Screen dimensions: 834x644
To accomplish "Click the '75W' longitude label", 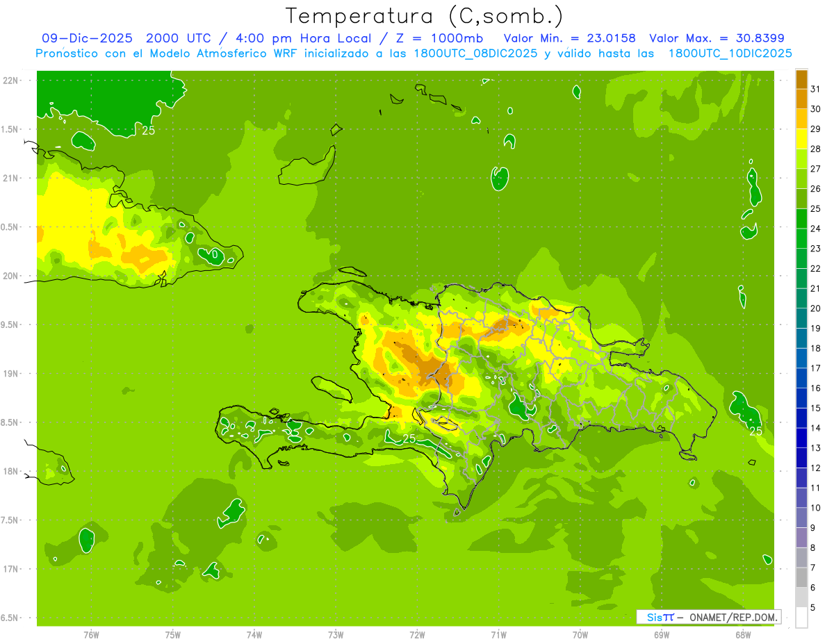I will [x=173, y=634].
